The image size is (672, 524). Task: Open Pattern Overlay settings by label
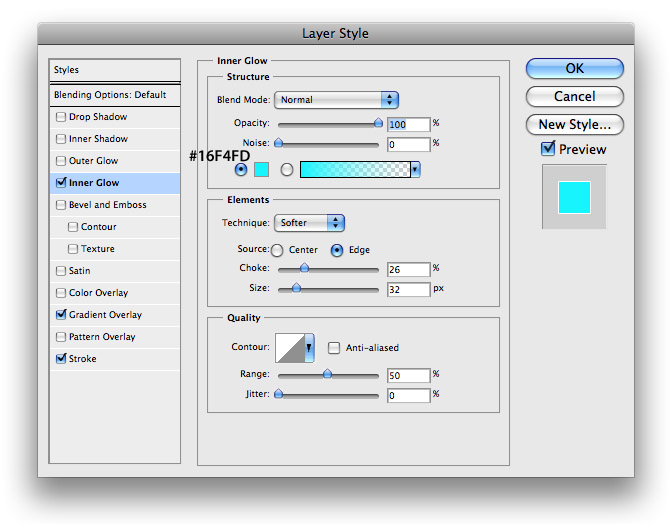102,337
